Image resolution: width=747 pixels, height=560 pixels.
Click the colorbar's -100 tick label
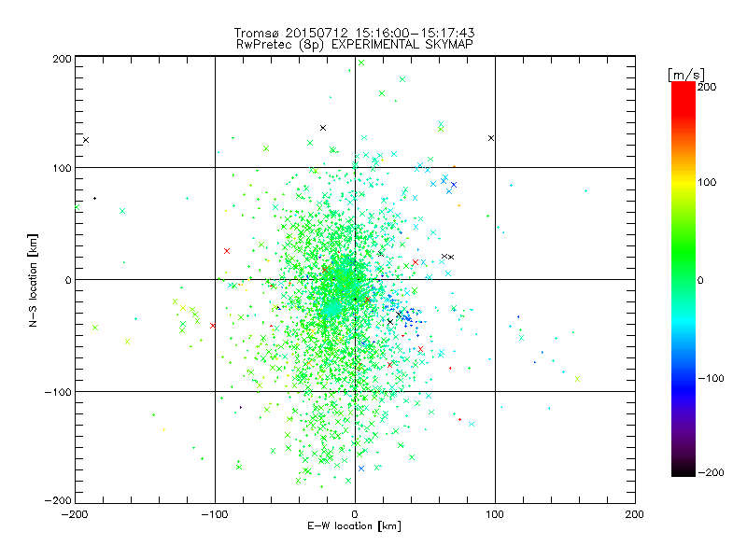point(711,378)
